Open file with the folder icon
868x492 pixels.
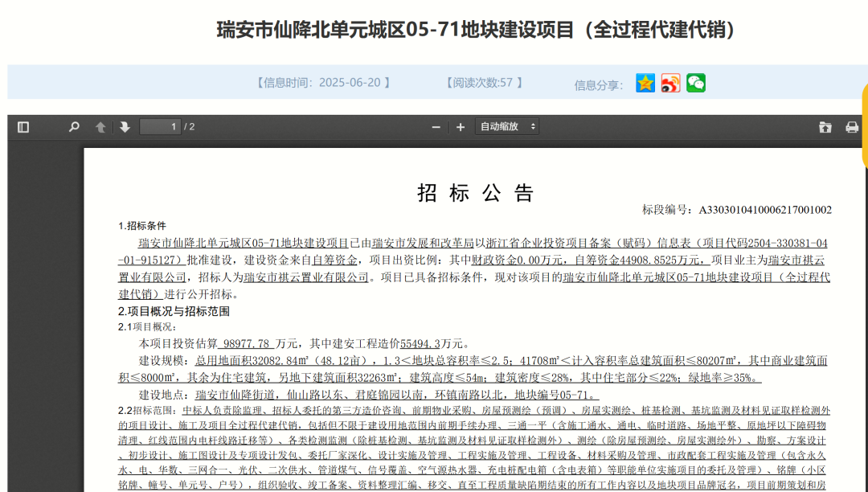pyautogui.click(x=825, y=127)
